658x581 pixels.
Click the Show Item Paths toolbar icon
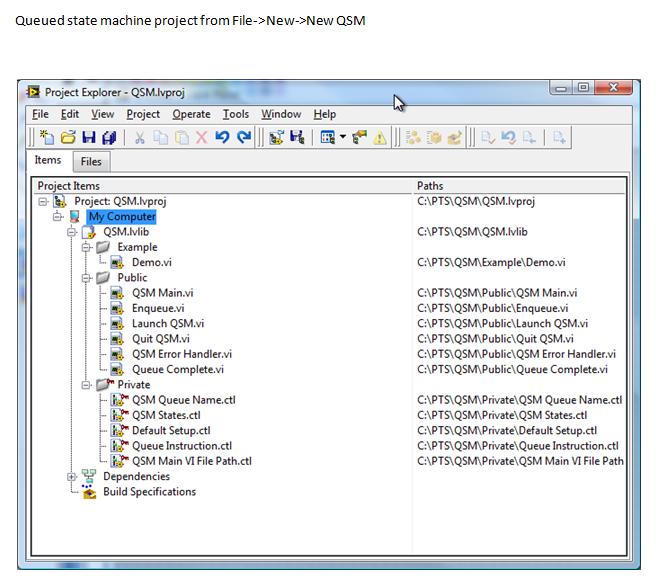pos(360,137)
